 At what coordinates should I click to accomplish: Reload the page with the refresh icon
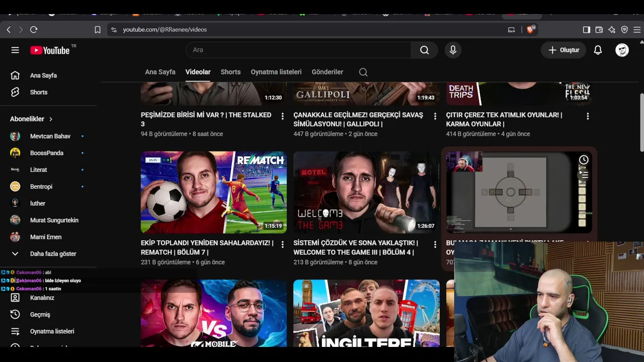[34, 30]
